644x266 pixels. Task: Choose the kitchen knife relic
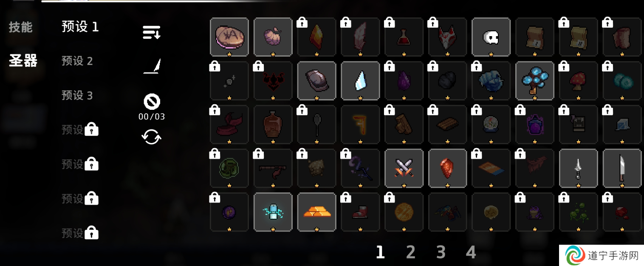tap(622, 168)
